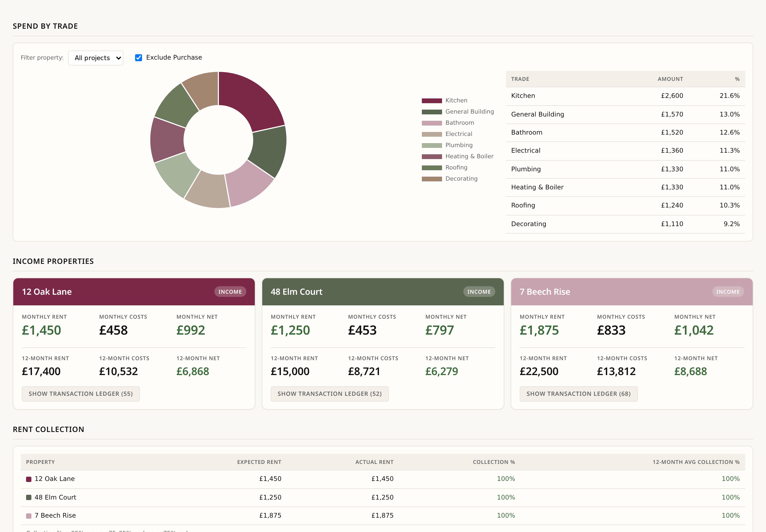
Task: Select the Kitchen row in trade table
Action: pos(625,96)
